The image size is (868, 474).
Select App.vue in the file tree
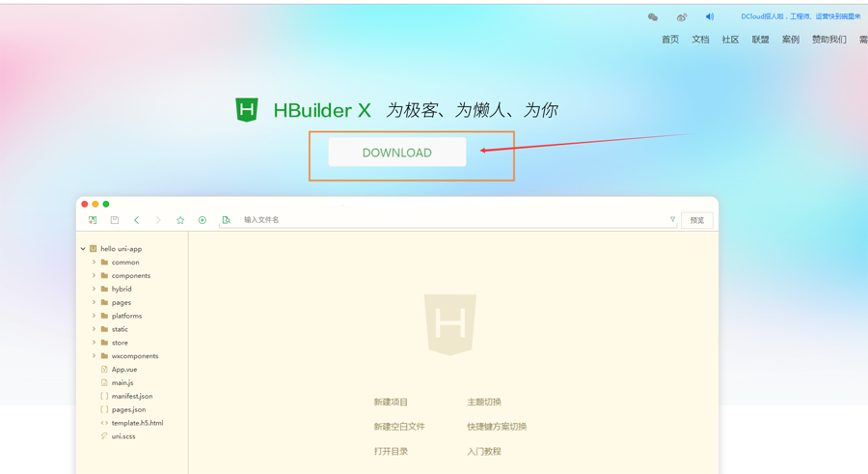coord(124,369)
